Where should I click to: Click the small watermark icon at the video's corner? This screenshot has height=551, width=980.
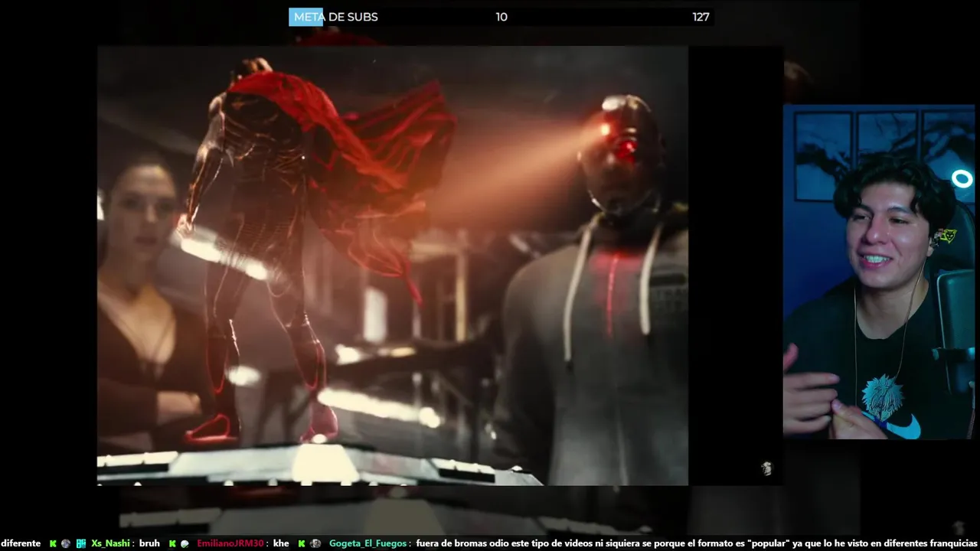click(x=766, y=468)
